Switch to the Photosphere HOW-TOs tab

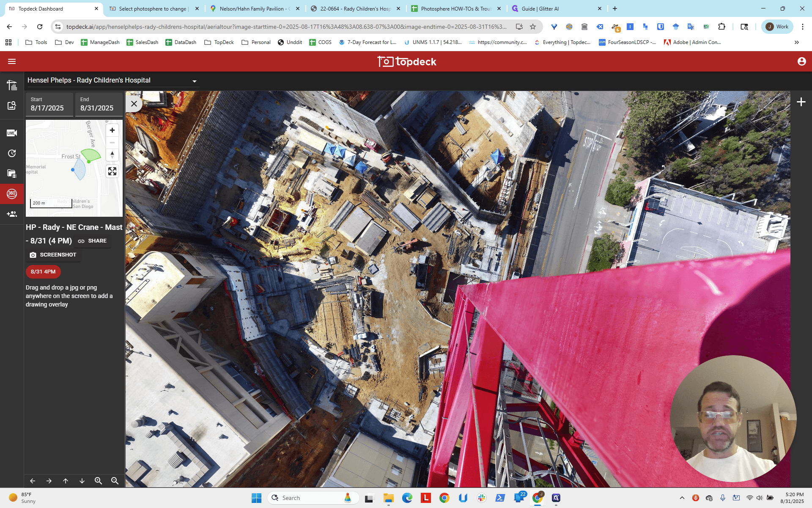tap(456, 8)
